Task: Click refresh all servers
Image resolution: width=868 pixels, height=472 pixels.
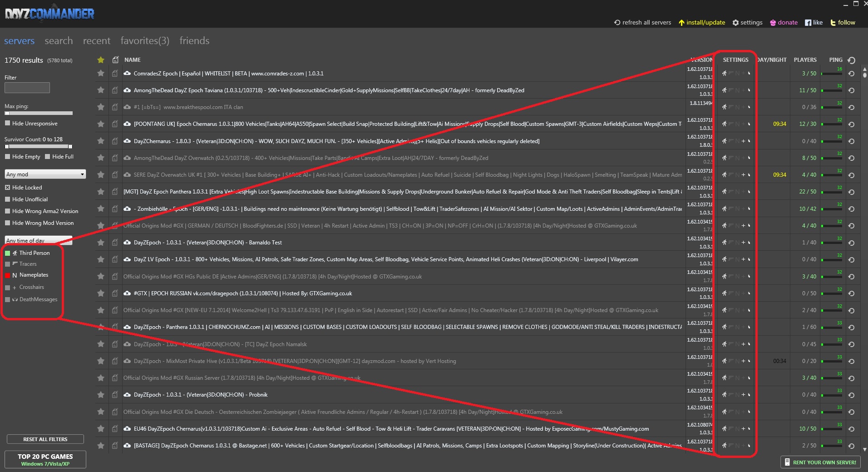Action: pos(642,23)
